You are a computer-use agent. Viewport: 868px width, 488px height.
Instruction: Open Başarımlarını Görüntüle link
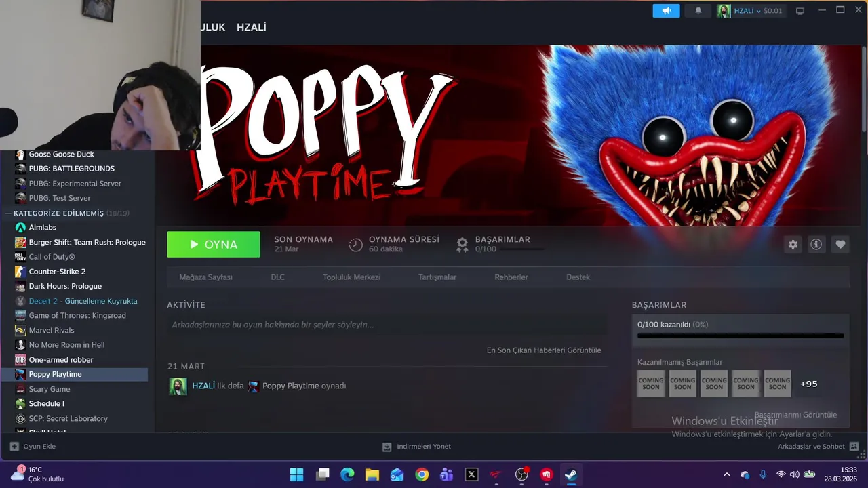pos(795,415)
